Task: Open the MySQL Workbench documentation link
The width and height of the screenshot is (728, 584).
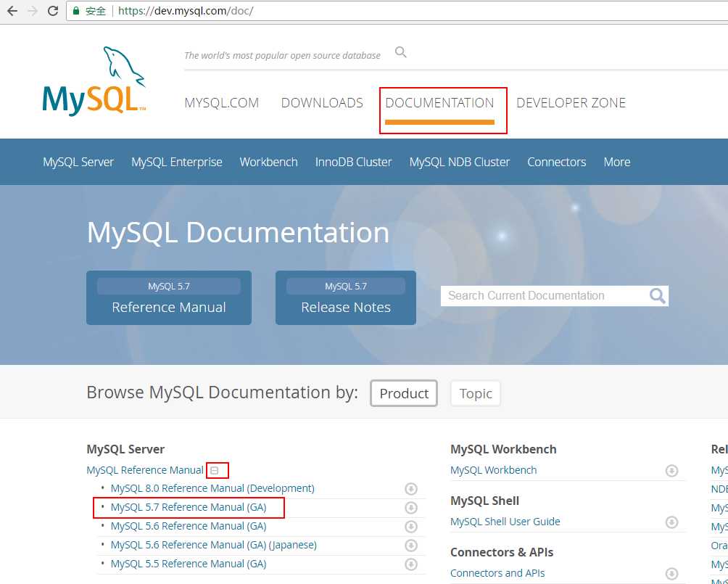Action: [494, 470]
